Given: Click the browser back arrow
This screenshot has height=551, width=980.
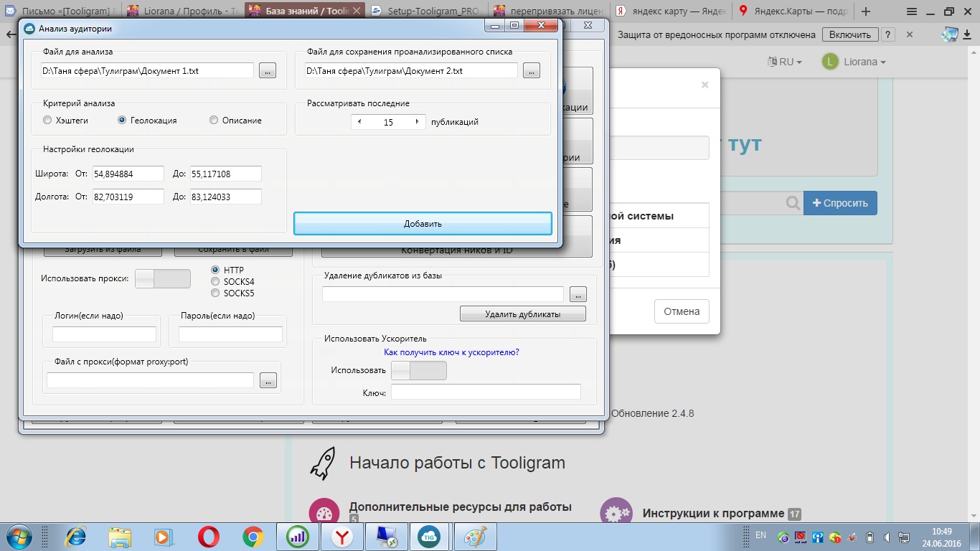Looking at the screenshot, I should pos(10,34).
